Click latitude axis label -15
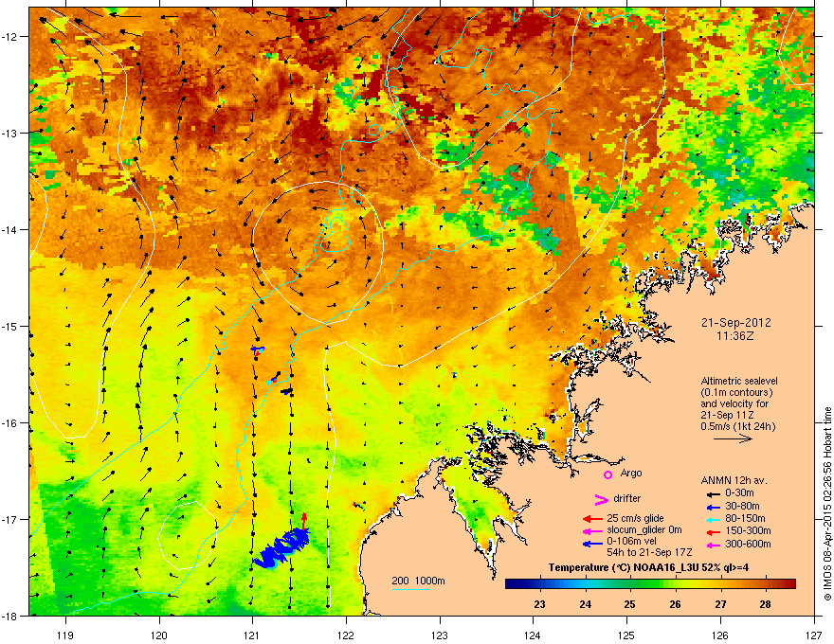This screenshot has width=834, height=644. (10, 326)
